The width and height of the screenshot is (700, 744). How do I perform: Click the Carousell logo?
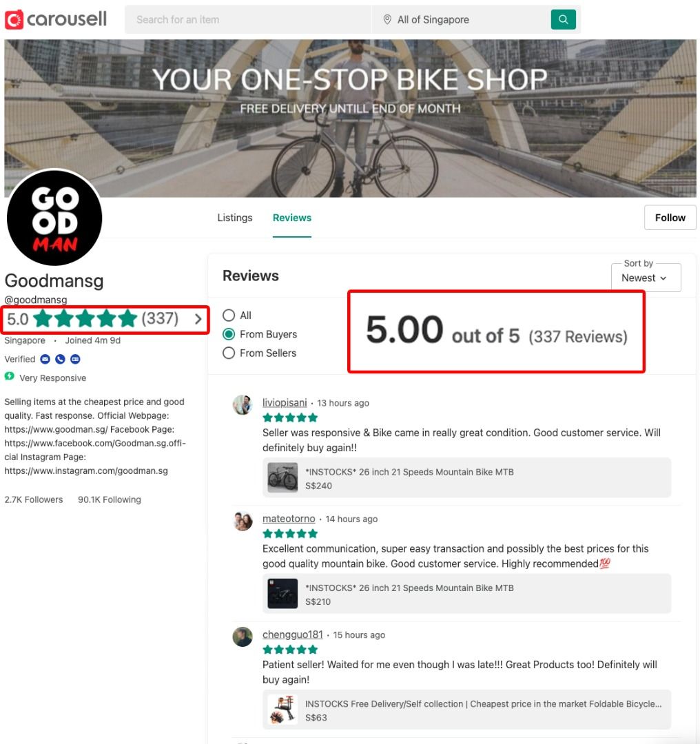(56, 19)
